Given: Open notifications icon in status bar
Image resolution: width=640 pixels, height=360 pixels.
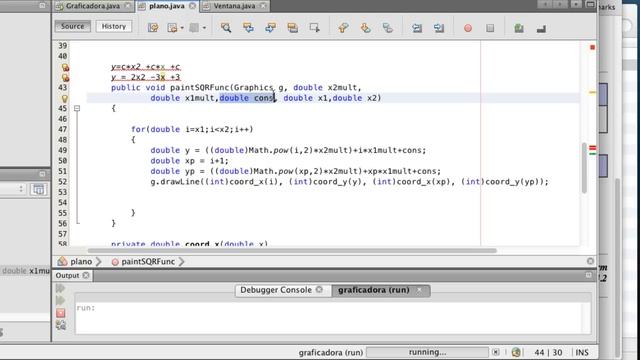Looking at the screenshot, I should coord(516,352).
